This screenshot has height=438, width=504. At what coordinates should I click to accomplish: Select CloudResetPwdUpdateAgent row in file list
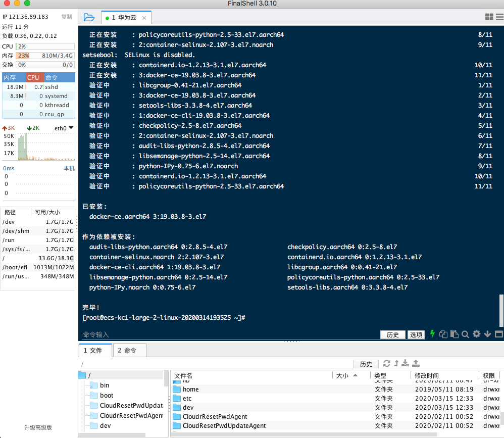(335, 425)
